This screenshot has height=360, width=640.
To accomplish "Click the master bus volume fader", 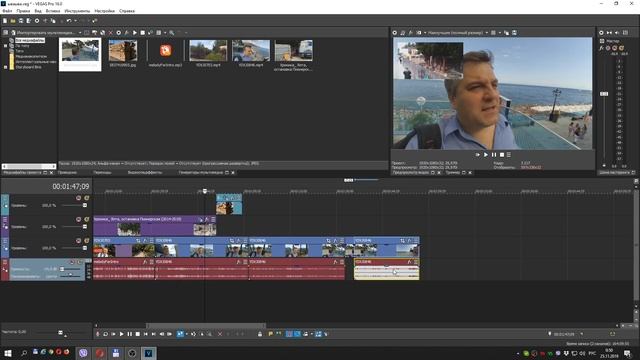I will coord(604,94).
